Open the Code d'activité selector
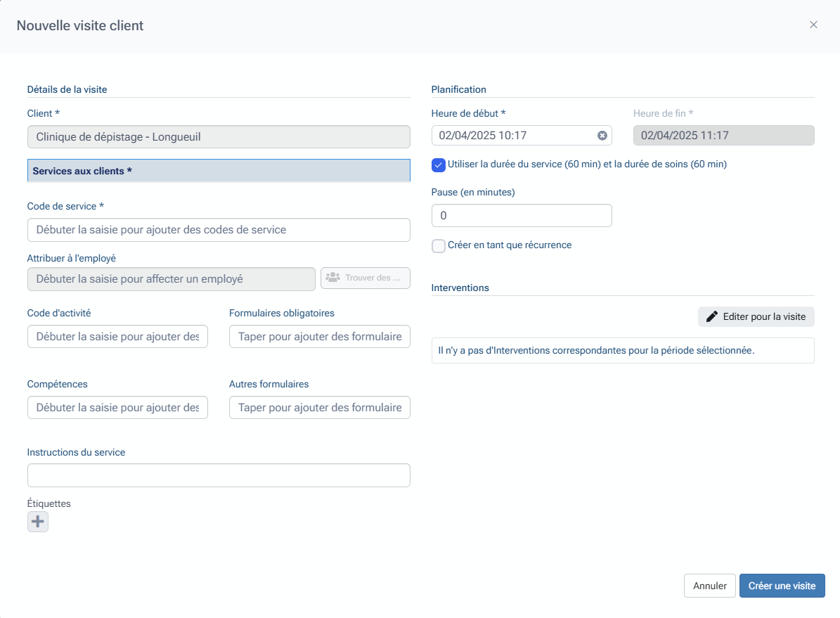 [117, 337]
